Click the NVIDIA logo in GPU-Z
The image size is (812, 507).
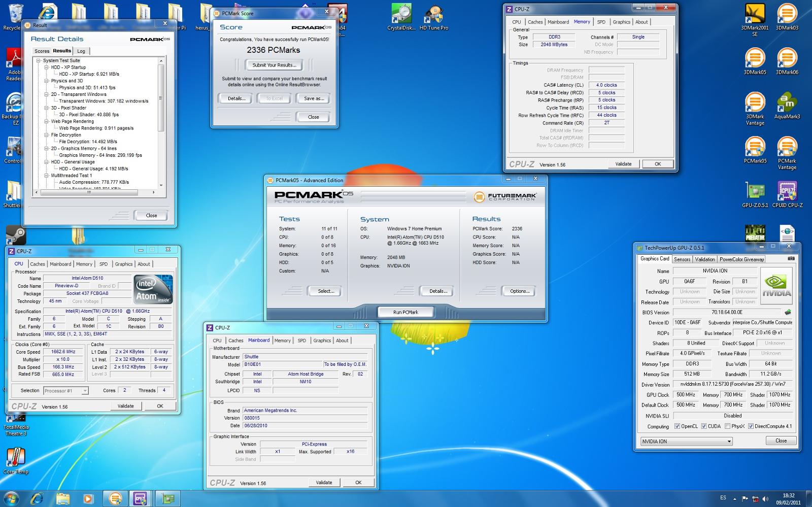pos(776,287)
